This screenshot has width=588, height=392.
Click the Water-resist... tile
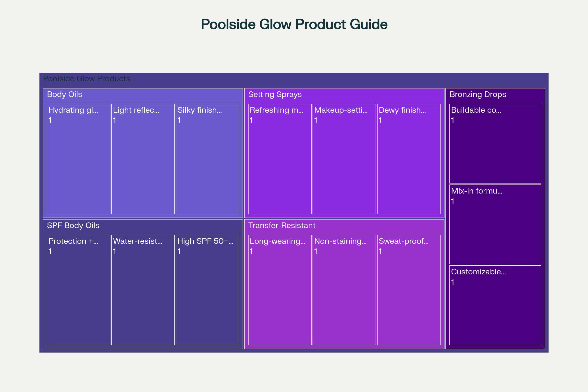(x=143, y=290)
